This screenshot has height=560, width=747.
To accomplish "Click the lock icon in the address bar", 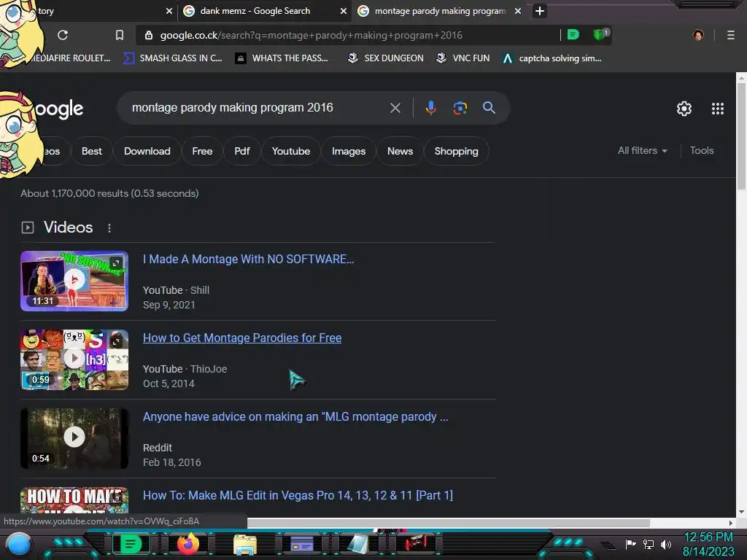I will [149, 35].
